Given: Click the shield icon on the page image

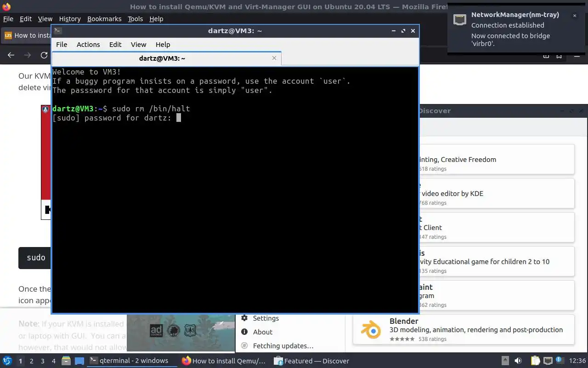Looking at the screenshot, I should pos(45,109).
